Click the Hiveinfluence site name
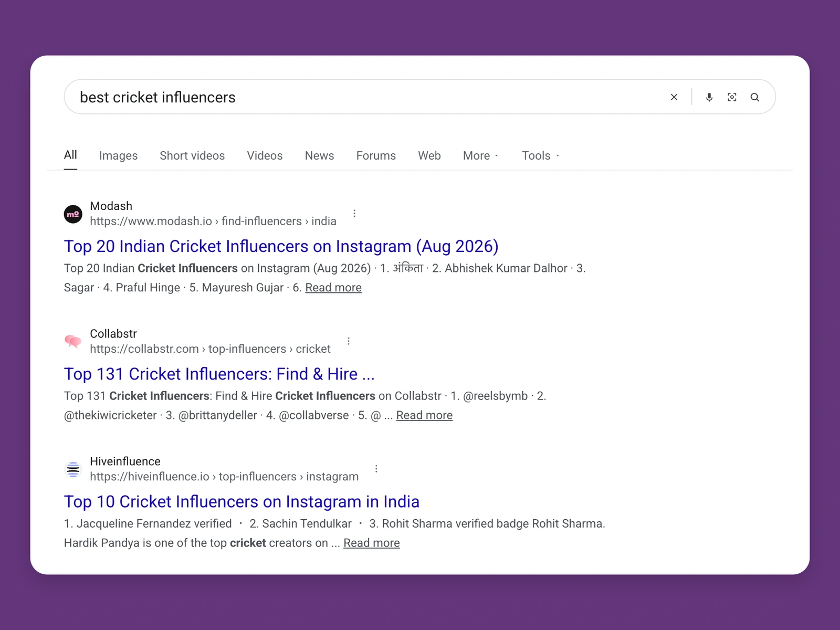Screen dimensions: 840x630 (125, 461)
